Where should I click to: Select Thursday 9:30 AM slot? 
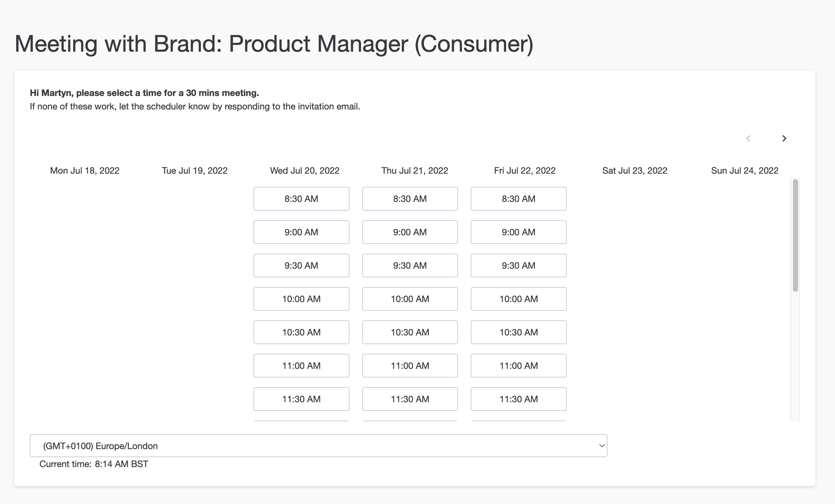pos(410,265)
